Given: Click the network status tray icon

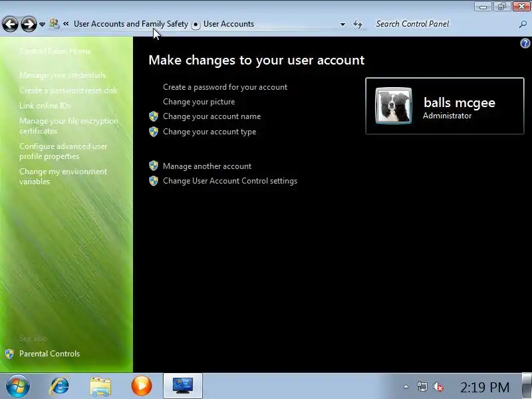Looking at the screenshot, I should pos(422,386).
